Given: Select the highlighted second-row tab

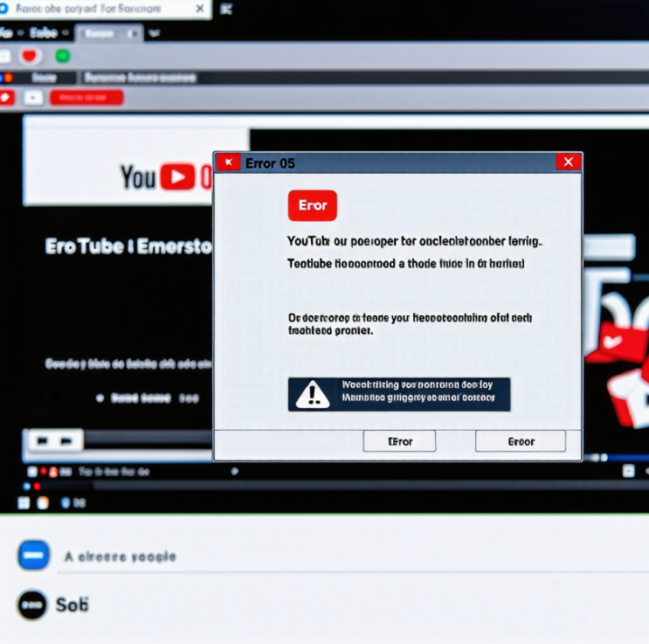Looking at the screenshot, I should point(109,33).
